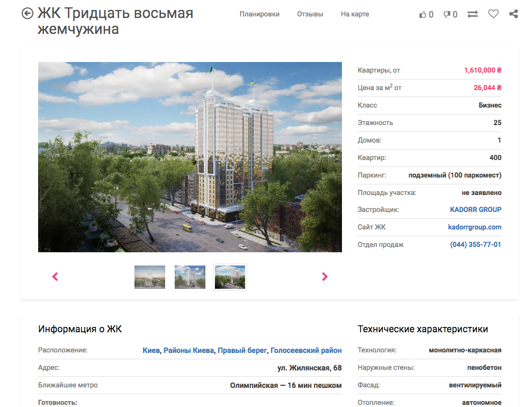532x407 pixels.
Task: Show previous photo with left pink arrow
Action: [55, 277]
